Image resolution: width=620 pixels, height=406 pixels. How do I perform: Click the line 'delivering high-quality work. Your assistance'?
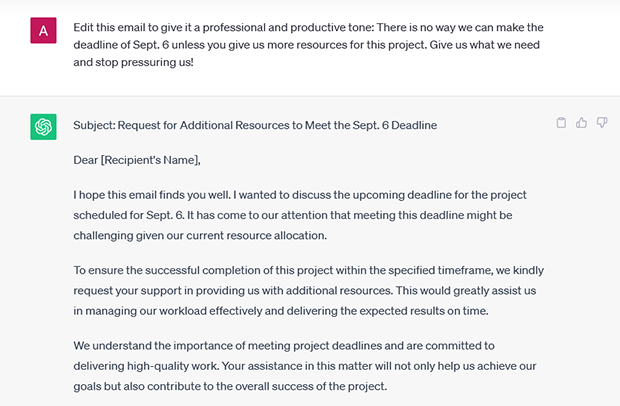304,366
